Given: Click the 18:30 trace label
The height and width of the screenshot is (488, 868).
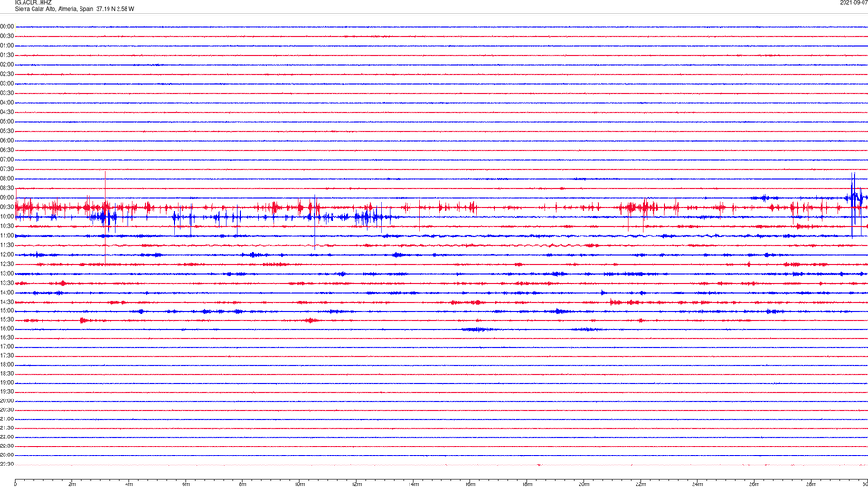Looking at the screenshot, I should point(6,374).
